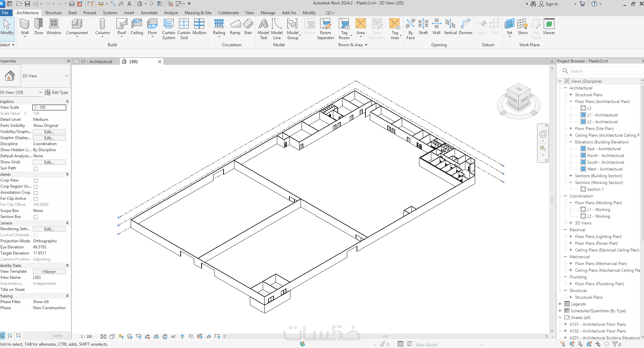Image resolution: width=644 pixels, height=348 pixels.
Task: Select the Room Separator tool
Action: click(326, 29)
